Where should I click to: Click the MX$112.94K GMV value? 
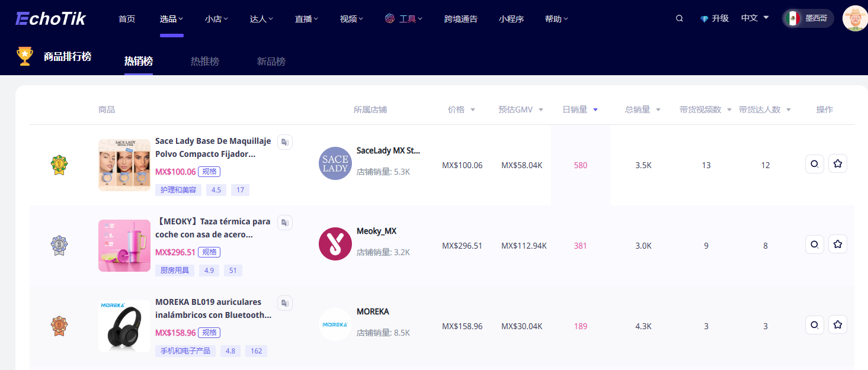point(524,246)
